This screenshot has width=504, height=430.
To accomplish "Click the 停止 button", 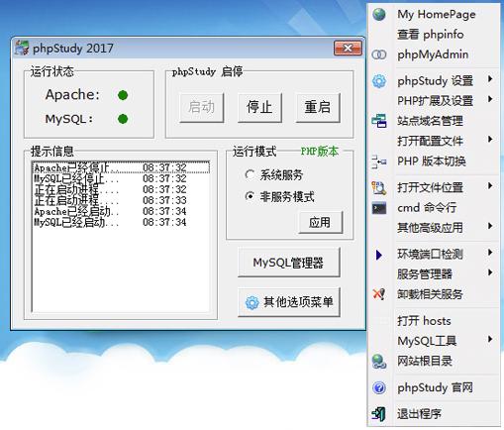I will (x=259, y=108).
